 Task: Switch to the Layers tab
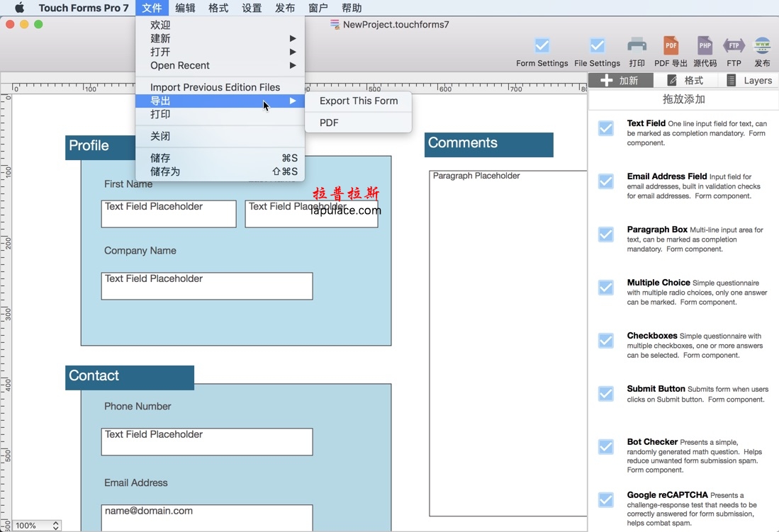pyautogui.click(x=749, y=80)
